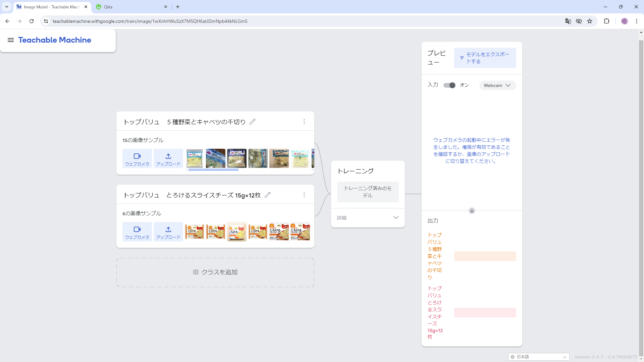Open options menu for とろけるスライスチーズ class
This screenshot has width=644, height=362.
(304, 195)
